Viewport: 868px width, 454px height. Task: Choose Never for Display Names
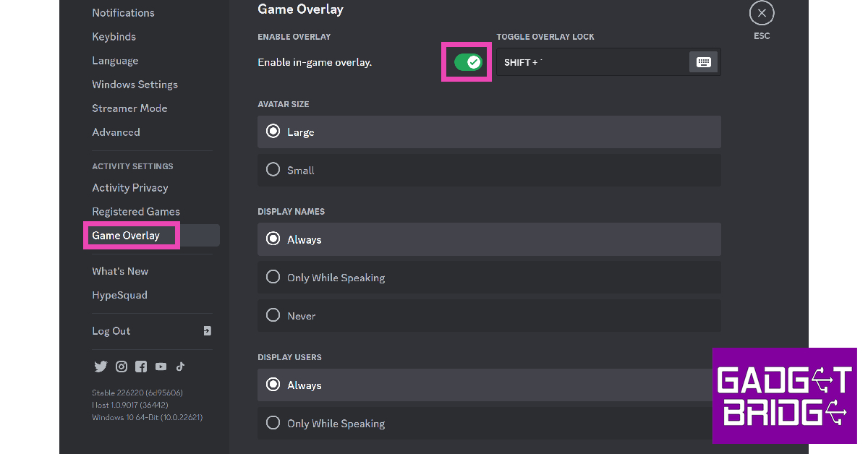[273, 315]
